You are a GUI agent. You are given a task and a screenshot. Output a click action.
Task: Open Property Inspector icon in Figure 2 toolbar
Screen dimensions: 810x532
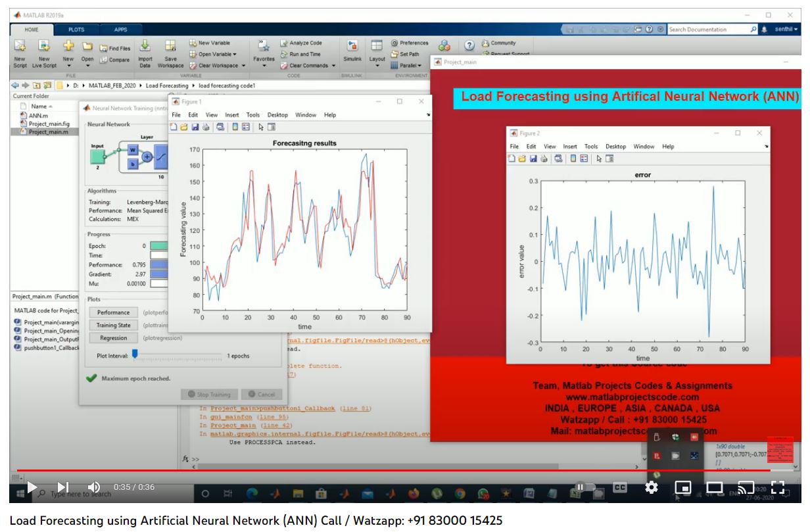(x=609, y=158)
